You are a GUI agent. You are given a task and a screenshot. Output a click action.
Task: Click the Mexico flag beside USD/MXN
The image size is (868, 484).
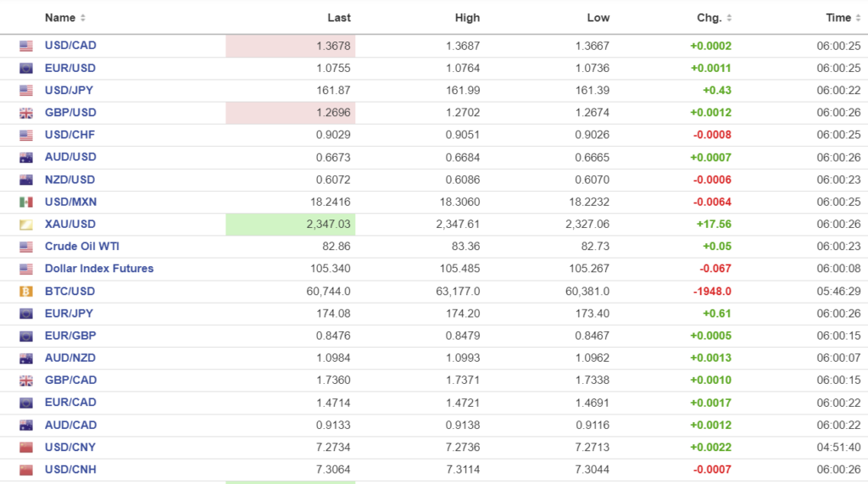(x=26, y=202)
